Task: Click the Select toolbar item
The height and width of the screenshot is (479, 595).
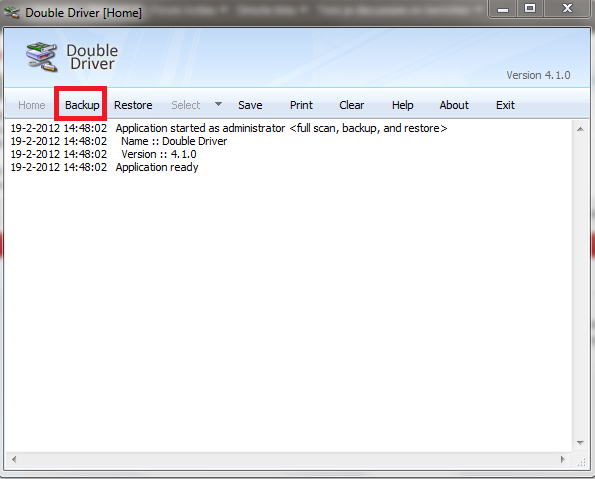Action: point(186,105)
